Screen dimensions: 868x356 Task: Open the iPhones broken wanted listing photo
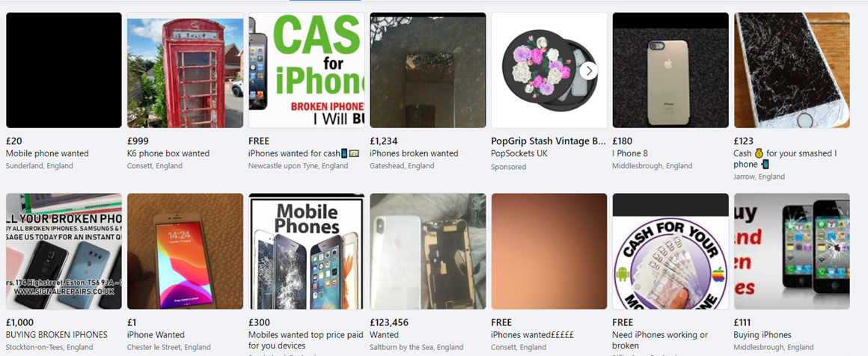428,70
